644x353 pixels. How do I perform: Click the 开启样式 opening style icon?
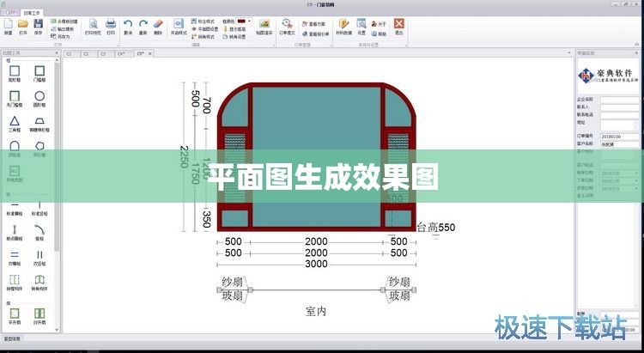[179, 27]
